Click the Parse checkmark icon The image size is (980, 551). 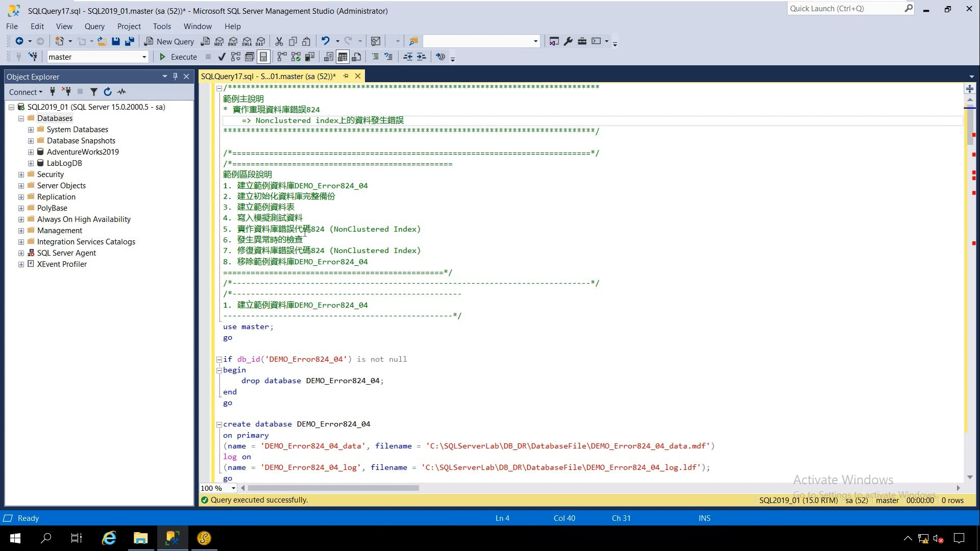coord(222,57)
